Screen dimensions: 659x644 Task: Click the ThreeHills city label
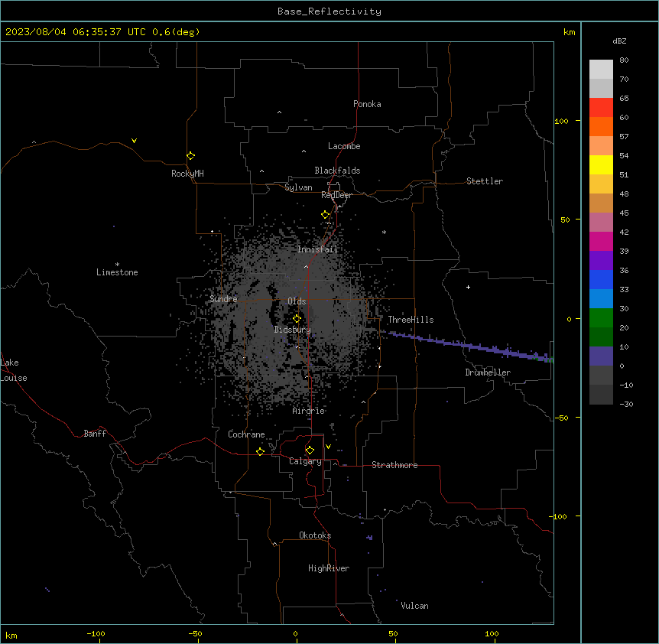tap(411, 320)
